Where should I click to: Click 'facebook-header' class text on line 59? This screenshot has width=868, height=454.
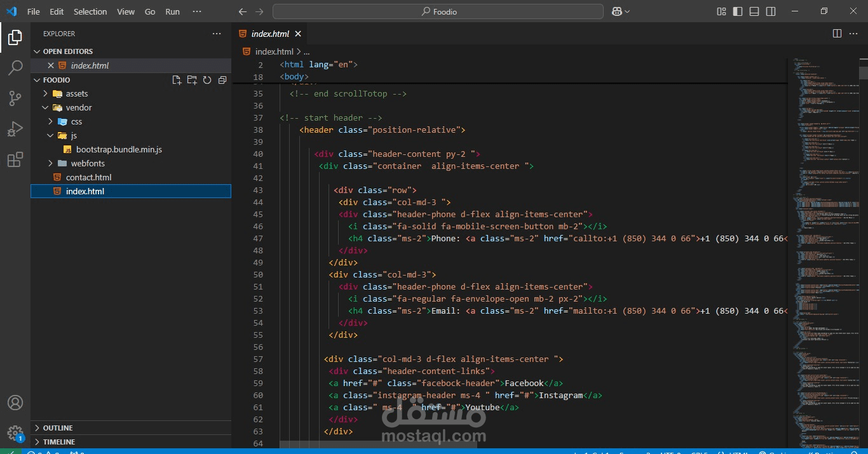pyautogui.click(x=458, y=383)
